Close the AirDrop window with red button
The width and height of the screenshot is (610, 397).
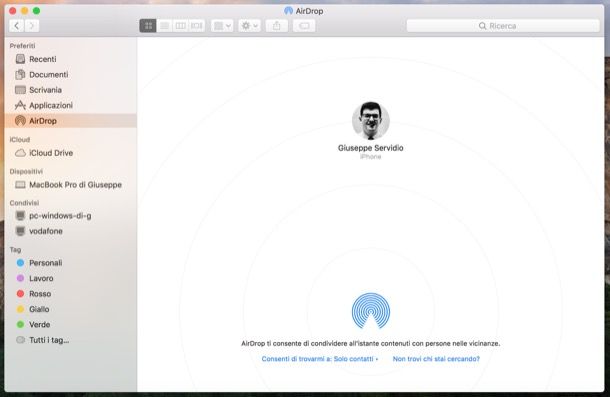click(12, 11)
